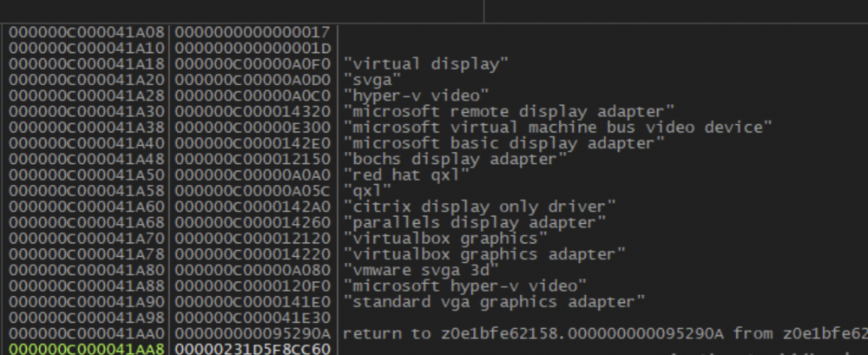Image resolution: width=868 pixels, height=355 pixels.
Task: Select "microsoft basic display adapter" comment
Action: pos(503,143)
